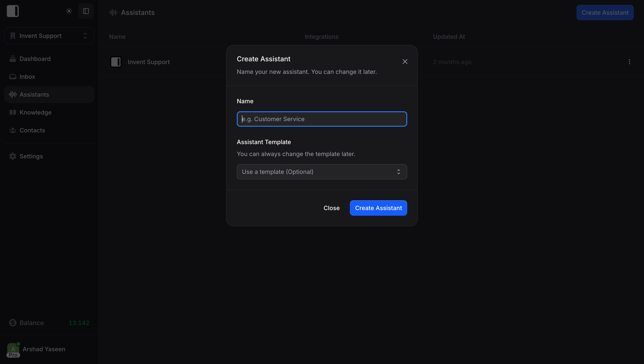The height and width of the screenshot is (364, 644).
Task: Click the Contacts people icon
Action: pos(13,130)
